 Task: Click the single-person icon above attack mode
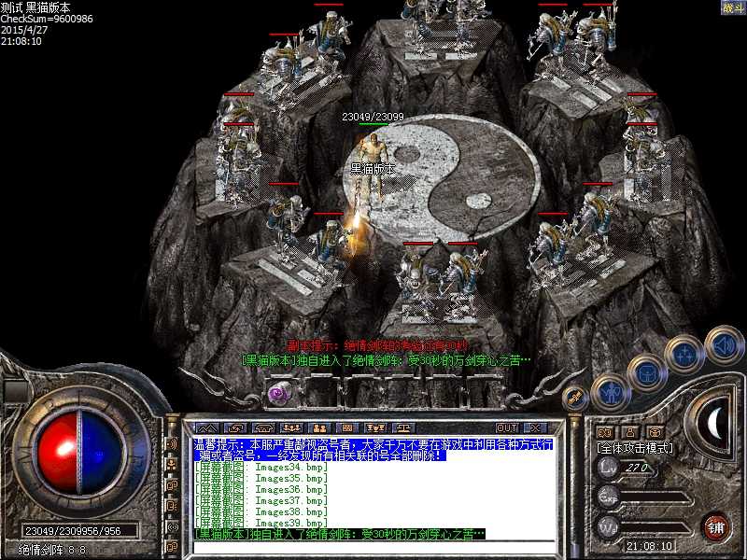point(630,432)
